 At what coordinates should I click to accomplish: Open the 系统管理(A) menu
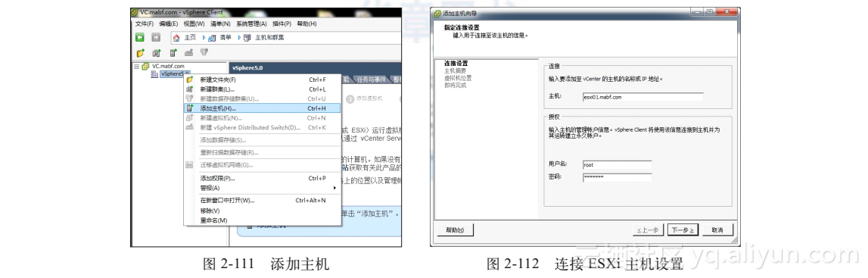pos(250,23)
